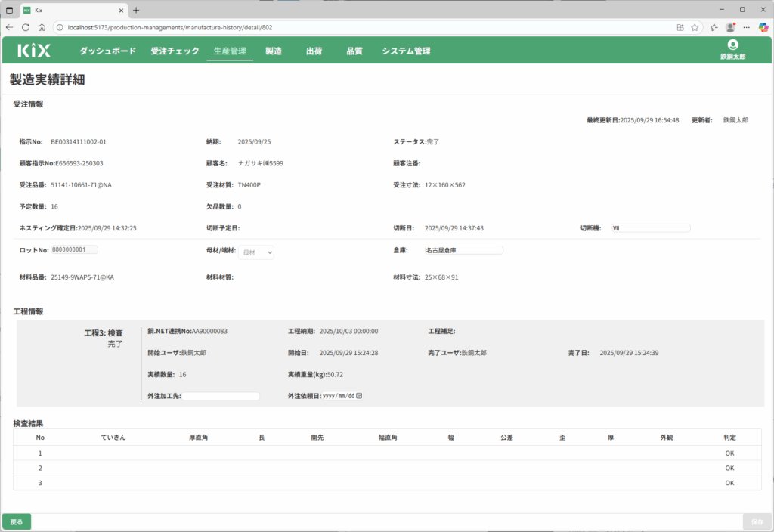This screenshot has width=774, height=532.
Task: Click the 切断機 input field
Action: [x=650, y=228]
